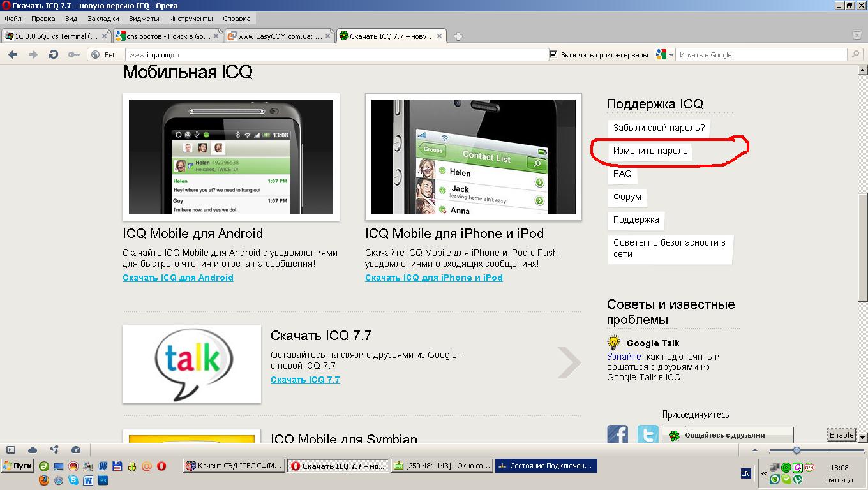Switch to dns ростов Google search tab
The width and height of the screenshot is (868, 490).
click(x=168, y=36)
